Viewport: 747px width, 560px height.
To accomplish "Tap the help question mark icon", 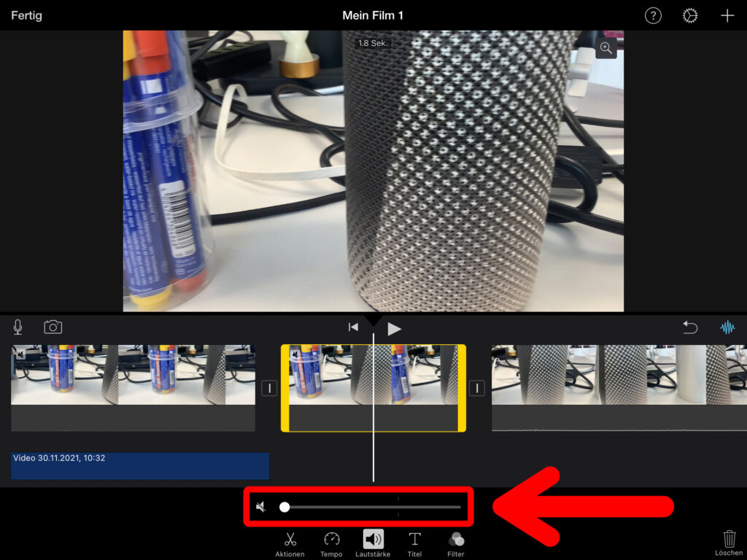I will coord(653,16).
